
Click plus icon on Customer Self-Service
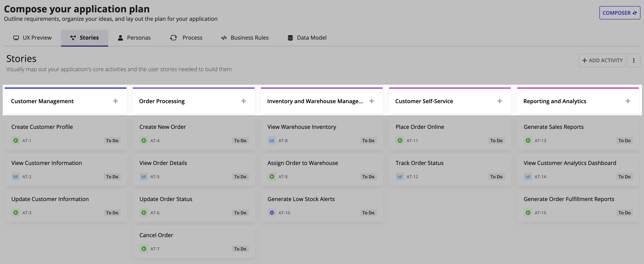pyautogui.click(x=499, y=101)
